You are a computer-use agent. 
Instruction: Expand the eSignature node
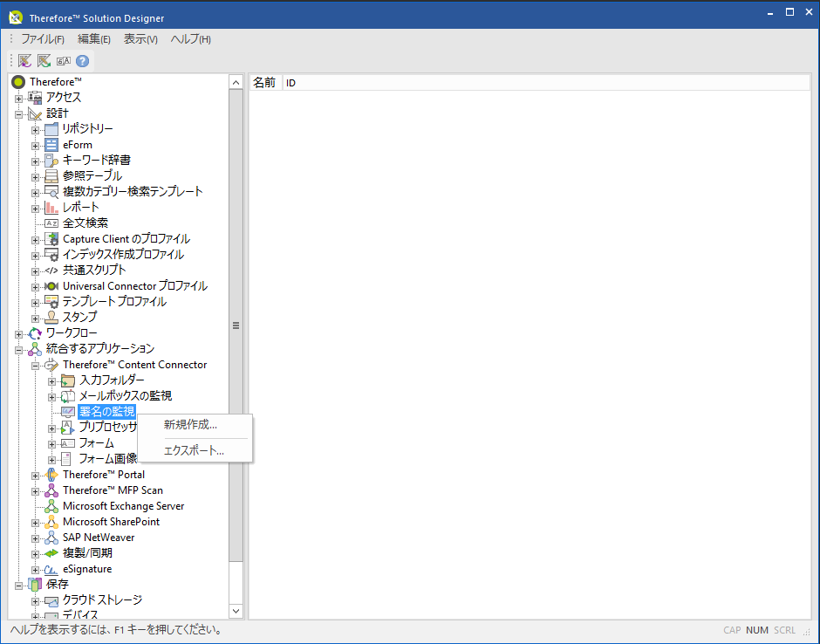(x=36, y=570)
